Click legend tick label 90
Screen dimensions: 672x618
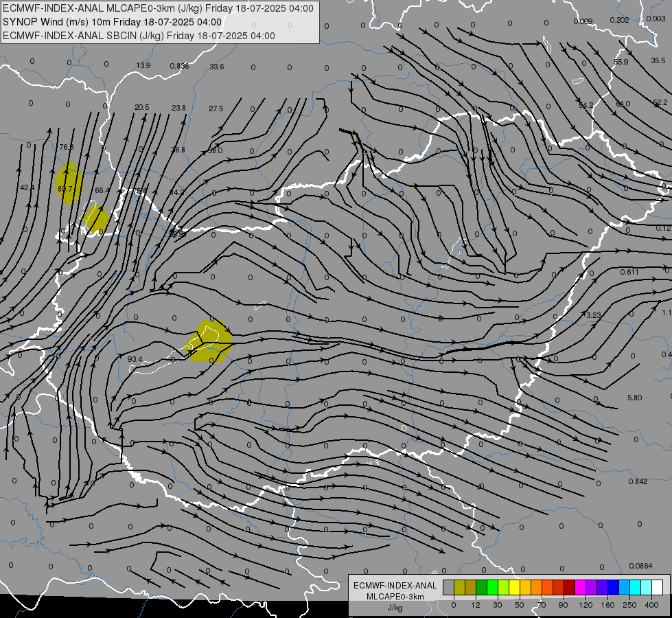tap(563, 605)
